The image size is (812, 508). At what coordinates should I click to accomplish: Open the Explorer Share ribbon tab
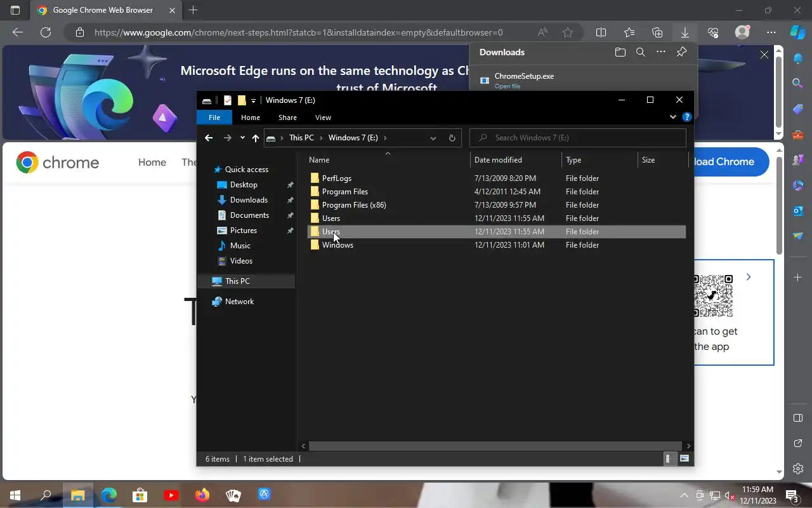[287, 117]
